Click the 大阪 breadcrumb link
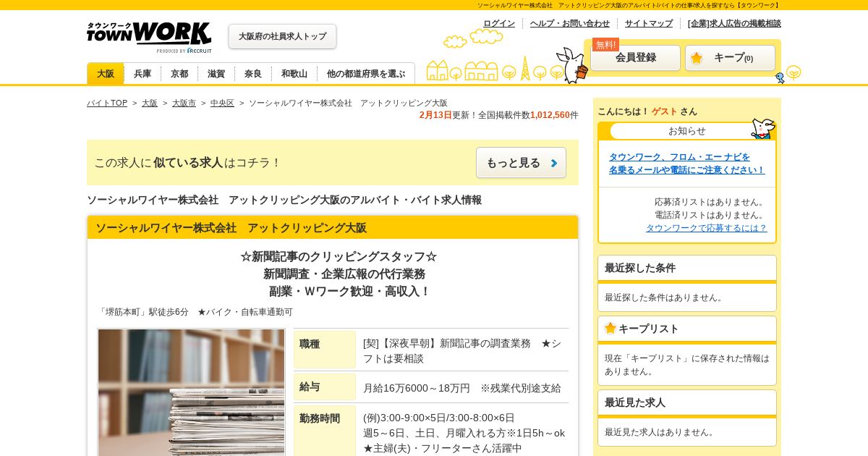The image size is (868, 456). click(x=150, y=104)
